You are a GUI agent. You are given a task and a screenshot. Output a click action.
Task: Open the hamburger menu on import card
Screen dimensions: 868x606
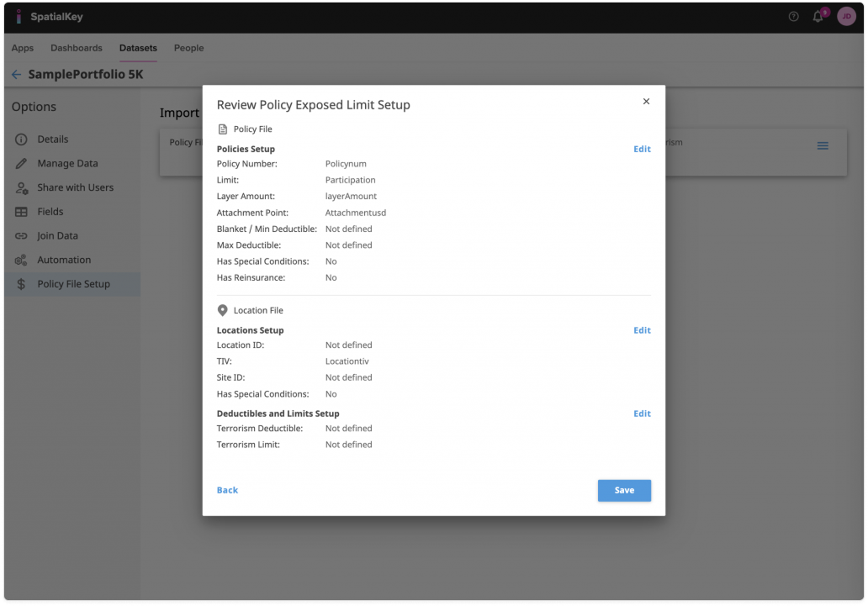pos(823,146)
